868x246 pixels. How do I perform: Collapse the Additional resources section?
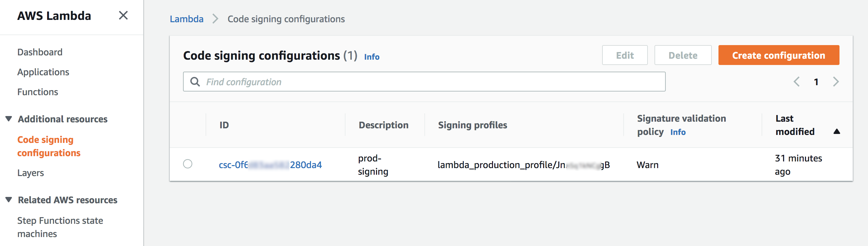(x=9, y=119)
